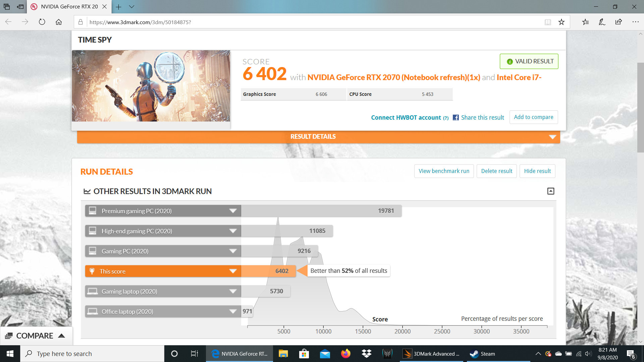
Task: Open the Mail app from the taskbar
Action: (x=325, y=354)
